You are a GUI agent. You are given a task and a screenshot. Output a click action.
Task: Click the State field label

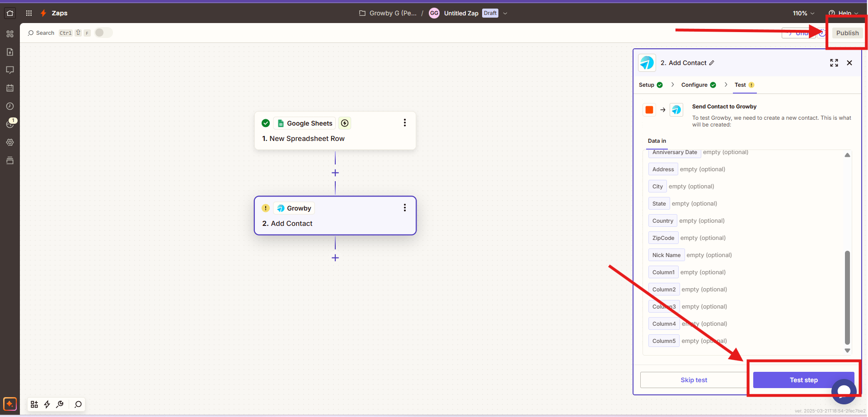coord(659,204)
